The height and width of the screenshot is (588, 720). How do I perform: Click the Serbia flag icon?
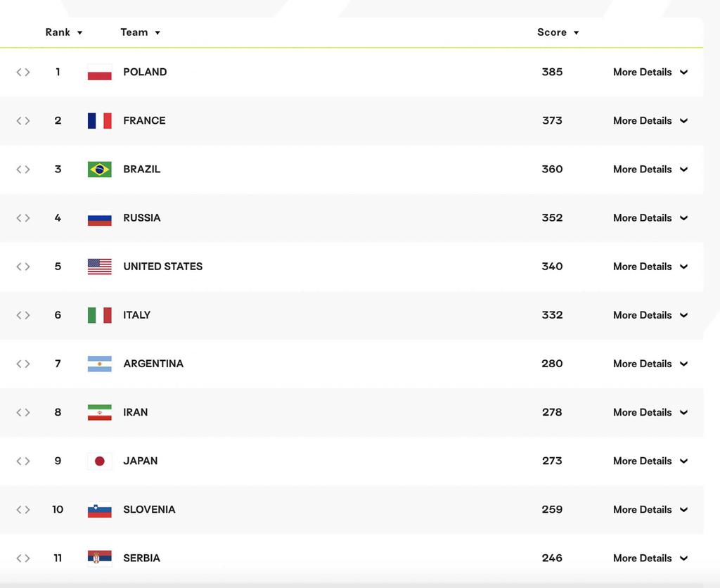click(x=99, y=558)
